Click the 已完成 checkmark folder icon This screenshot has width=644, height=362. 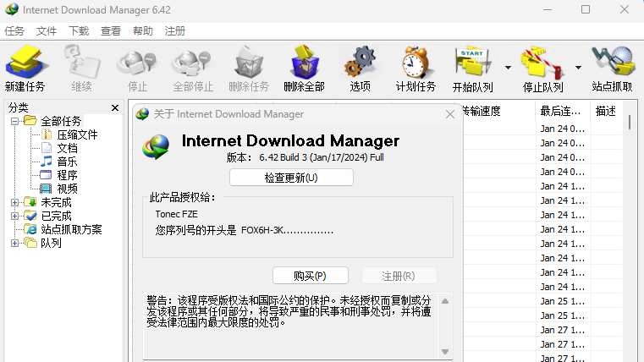coord(30,216)
